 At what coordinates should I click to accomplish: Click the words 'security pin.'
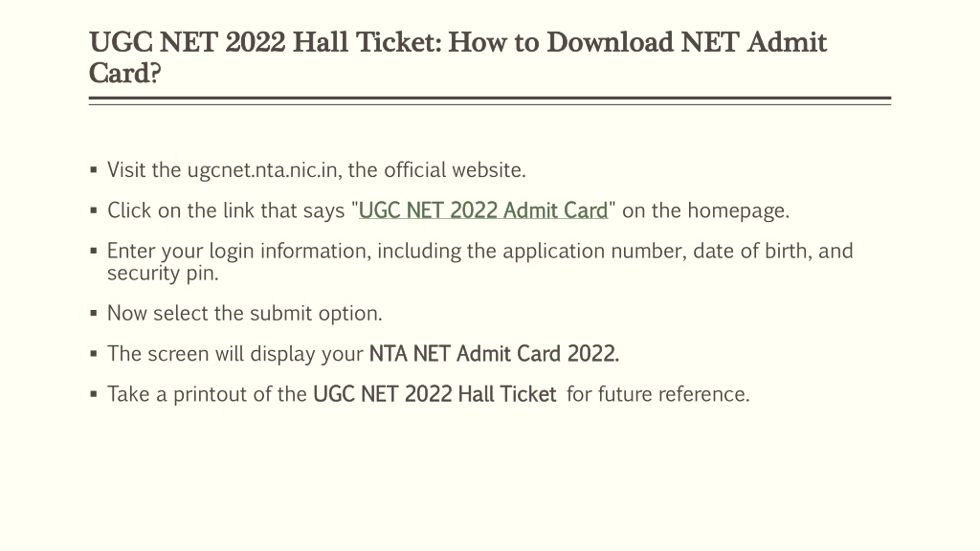point(163,274)
